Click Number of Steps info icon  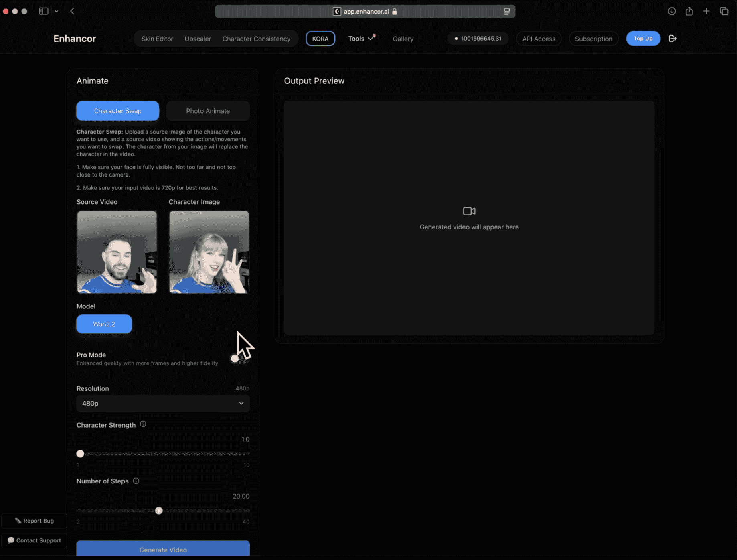[136, 481]
